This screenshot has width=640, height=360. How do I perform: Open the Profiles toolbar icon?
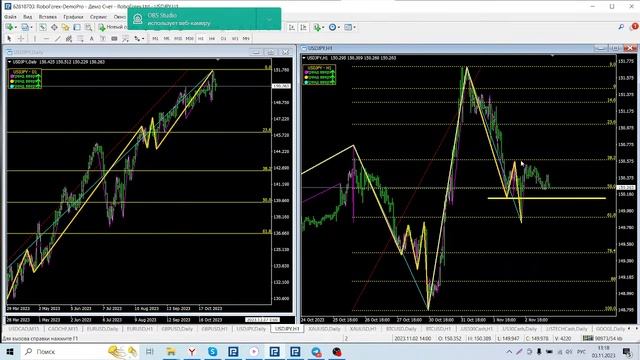[x=24, y=27]
